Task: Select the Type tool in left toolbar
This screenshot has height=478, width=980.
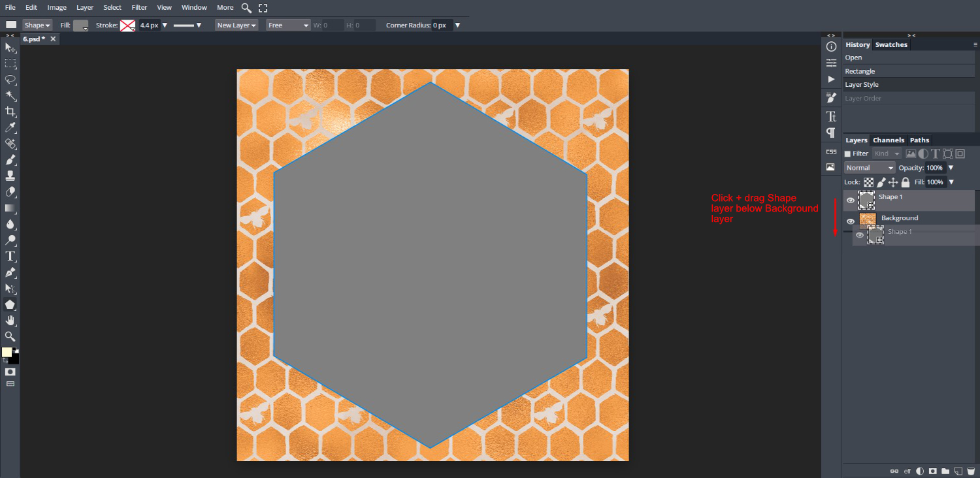Action: tap(10, 256)
